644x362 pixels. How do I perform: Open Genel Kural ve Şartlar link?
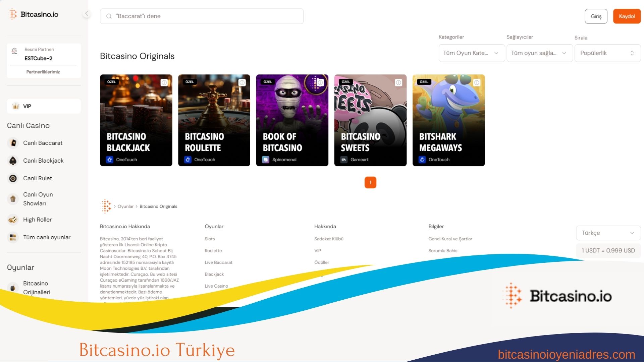coord(450,239)
